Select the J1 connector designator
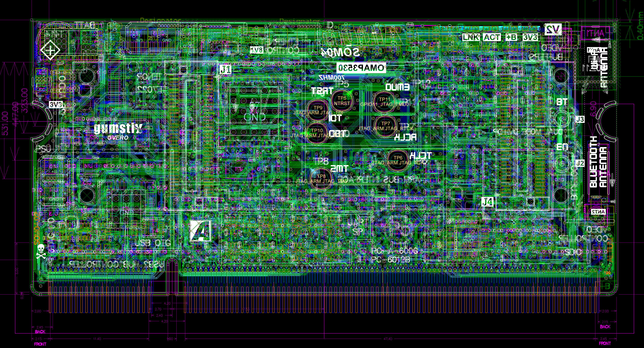 tap(226, 70)
